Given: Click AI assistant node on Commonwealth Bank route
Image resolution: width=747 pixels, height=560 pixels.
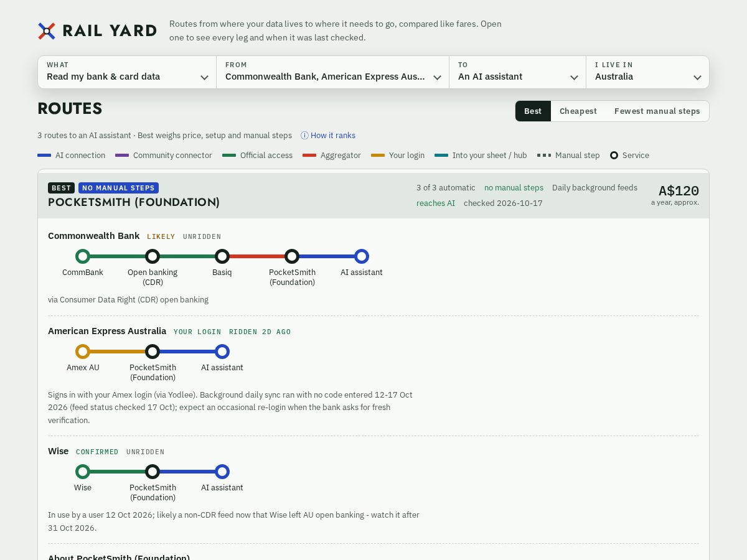Looking at the screenshot, I should [362, 256].
